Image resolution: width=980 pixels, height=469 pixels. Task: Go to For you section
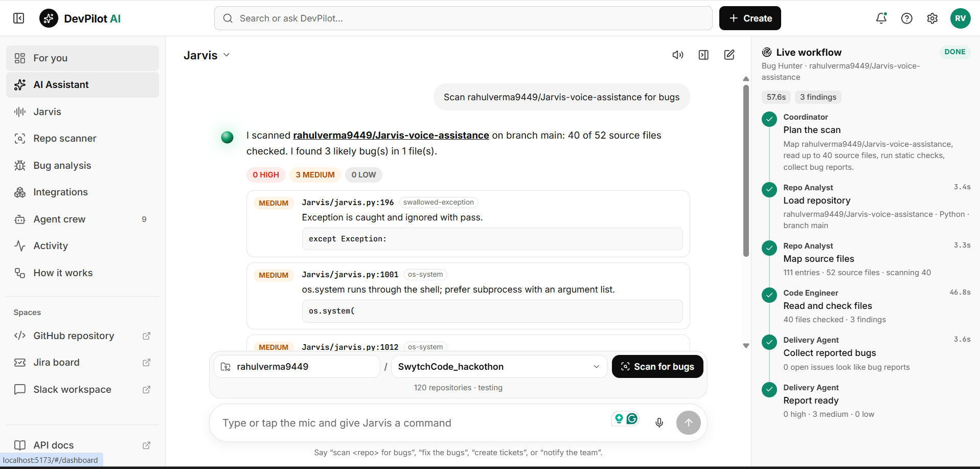[82, 58]
